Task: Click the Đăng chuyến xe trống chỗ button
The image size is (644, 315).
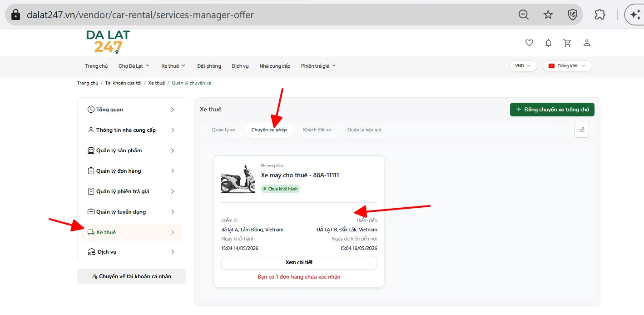Action: 552,110
